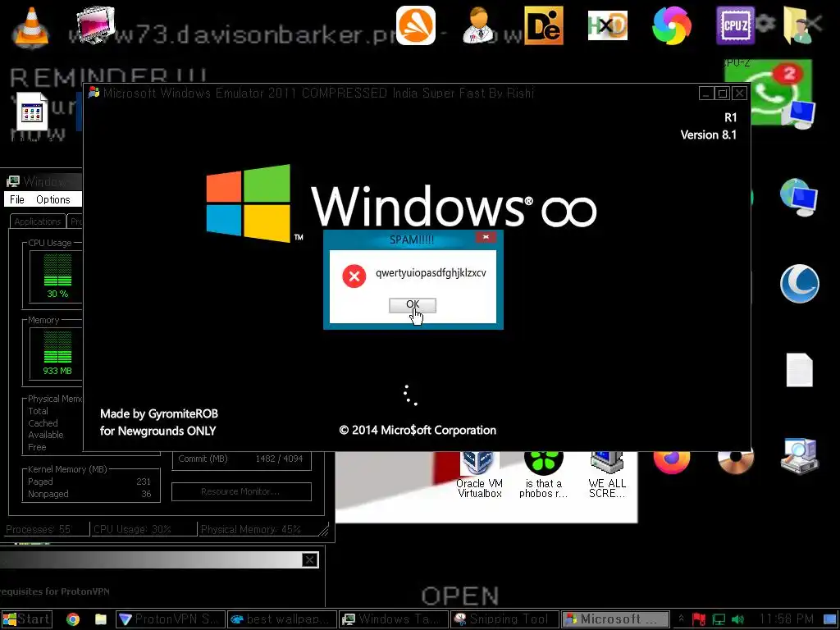The width and height of the screenshot is (840, 630).
Task: Switch to 'best wallpap...' taskbar window
Action: [x=282, y=619]
